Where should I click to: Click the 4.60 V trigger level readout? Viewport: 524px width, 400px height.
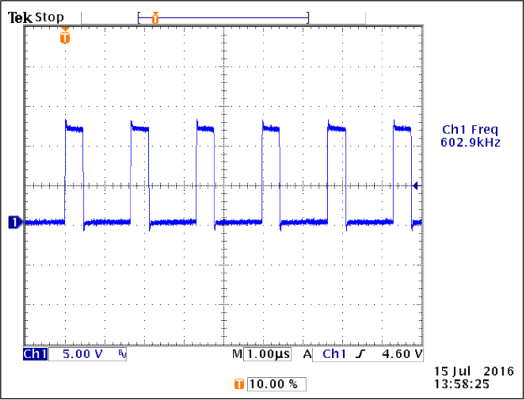tap(402, 354)
